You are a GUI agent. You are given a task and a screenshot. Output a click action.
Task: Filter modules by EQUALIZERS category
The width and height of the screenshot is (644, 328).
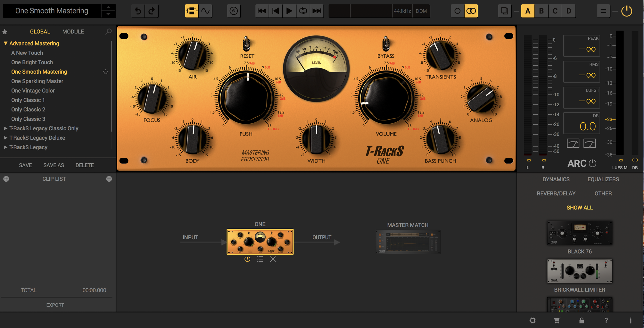(603, 179)
